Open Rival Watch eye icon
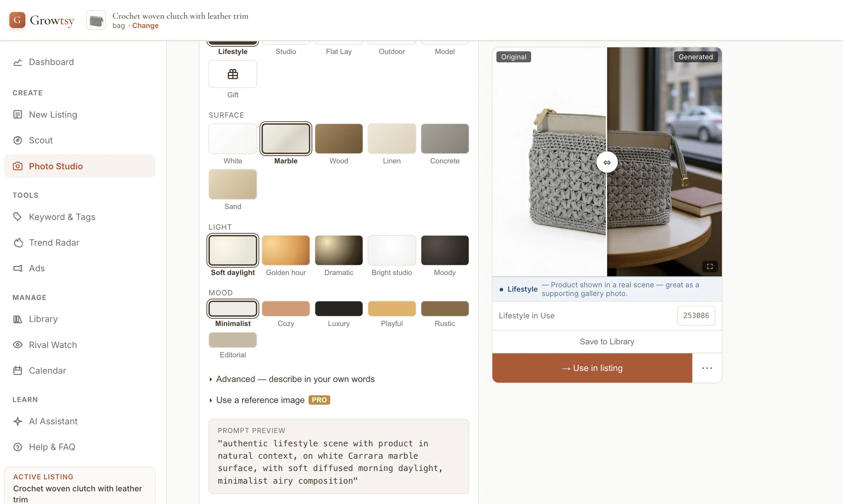Screen dimensions: 843x504 pyautogui.click(x=18, y=345)
